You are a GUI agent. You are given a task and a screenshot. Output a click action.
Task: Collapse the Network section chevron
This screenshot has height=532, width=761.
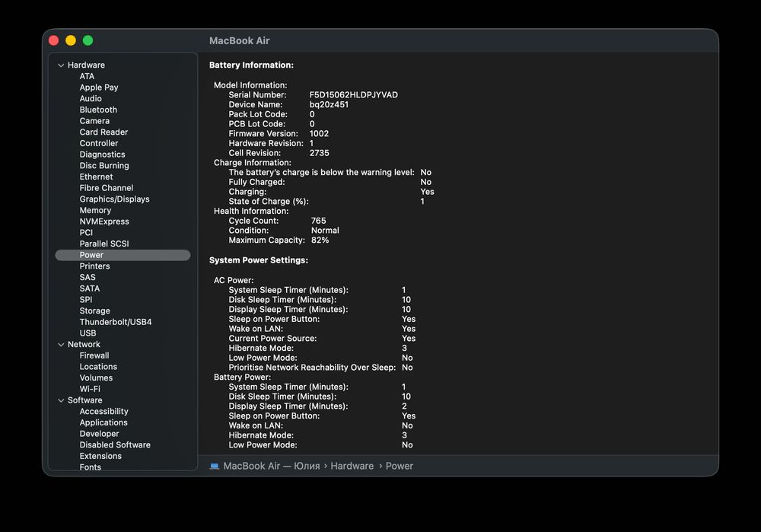point(61,345)
